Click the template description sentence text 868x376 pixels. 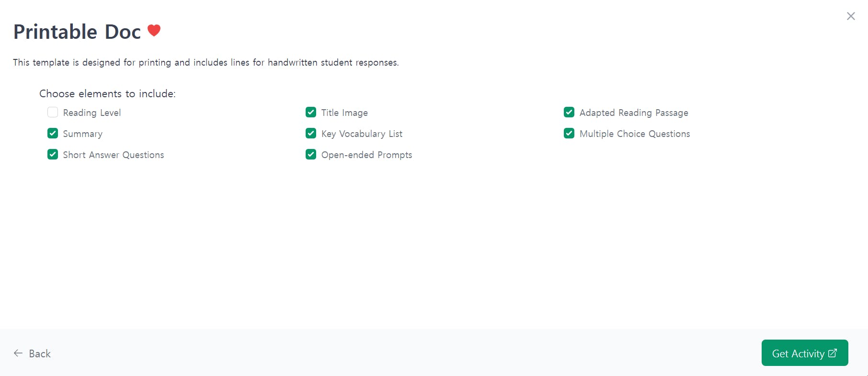[x=206, y=62]
